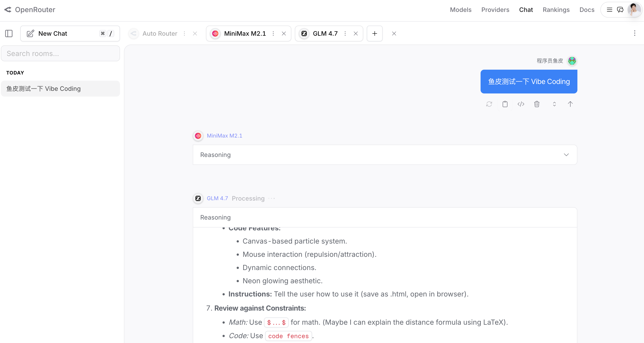Click the up arrow icon under message
This screenshot has width=644, height=343.
coord(570,104)
